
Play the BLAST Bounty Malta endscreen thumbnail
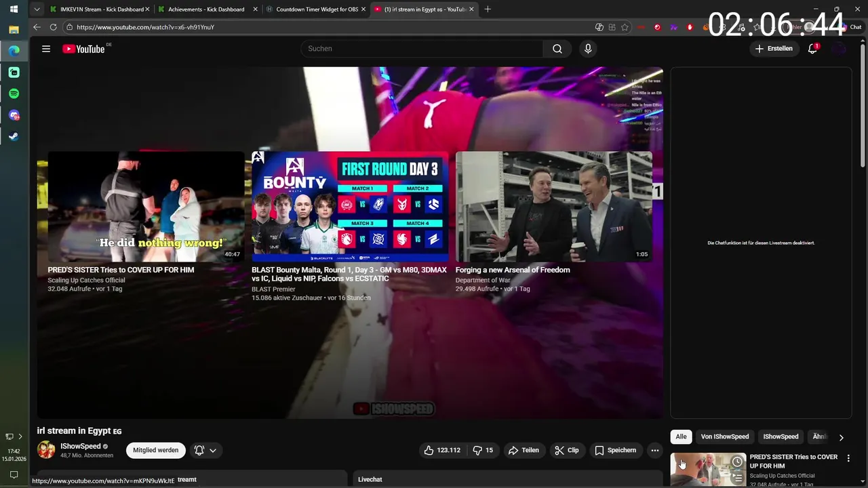[x=350, y=207]
